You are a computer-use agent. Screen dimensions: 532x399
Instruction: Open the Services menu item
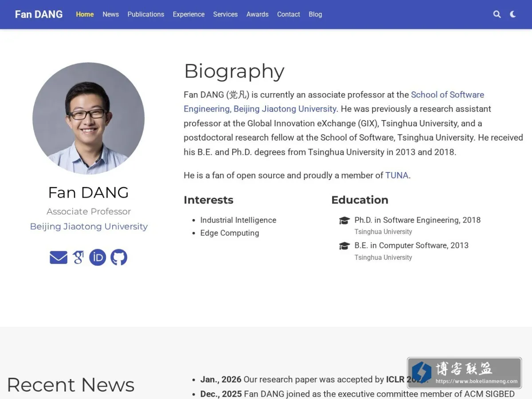tap(225, 14)
